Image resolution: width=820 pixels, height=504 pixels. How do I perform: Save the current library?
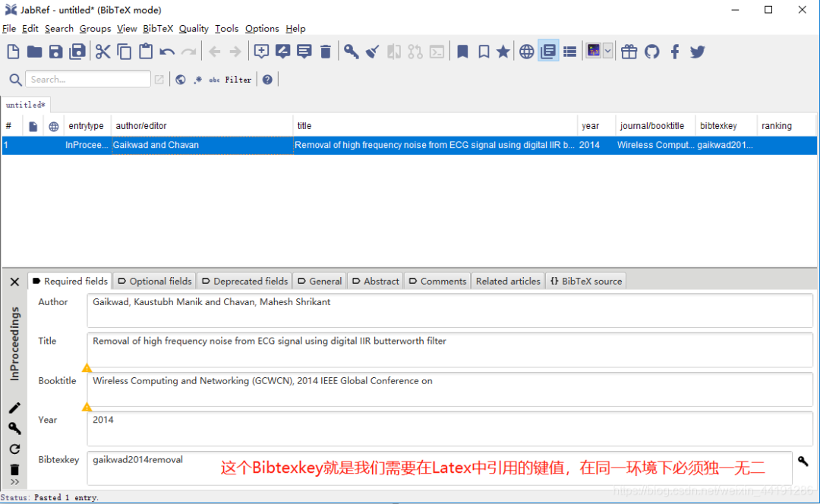coord(56,52)
